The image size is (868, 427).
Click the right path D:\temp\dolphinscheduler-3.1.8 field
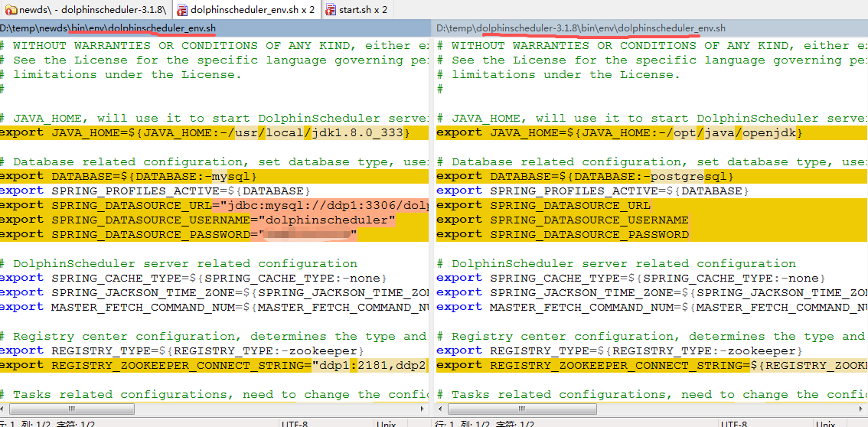coord(651,28)
